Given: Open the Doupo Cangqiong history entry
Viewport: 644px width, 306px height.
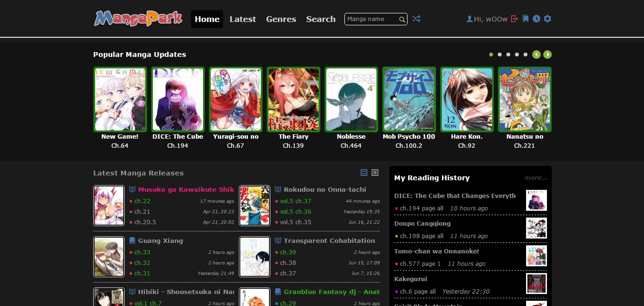Looking at the screenshot, I should click(x=422, y=223).
